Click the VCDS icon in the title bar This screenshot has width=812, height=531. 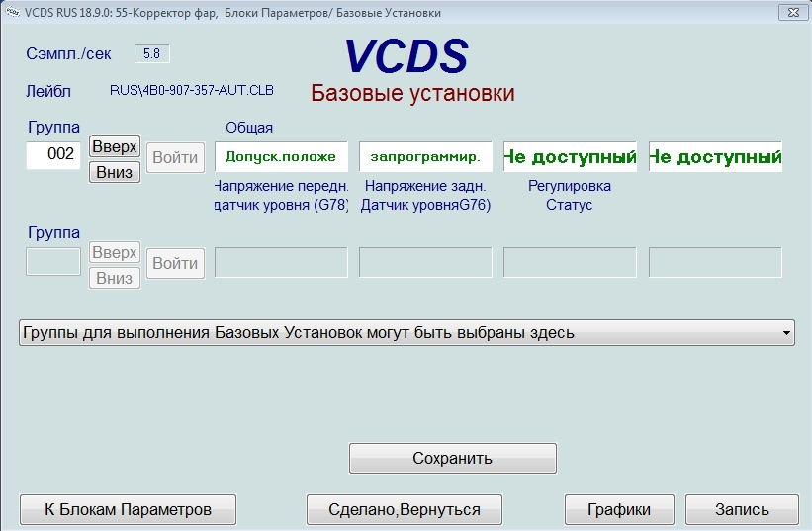[12, 12]
